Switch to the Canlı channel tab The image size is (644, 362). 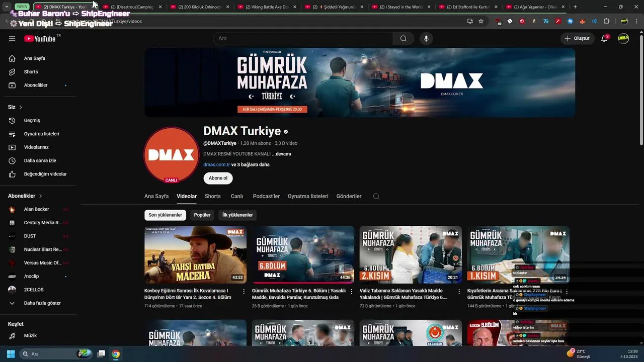[237, 197]
